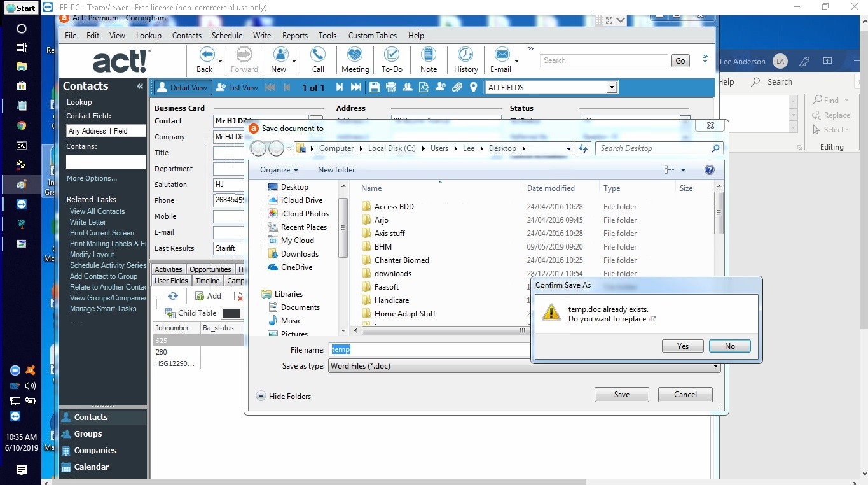Collapse the Contacts sidebar chevron

point(140,87)
